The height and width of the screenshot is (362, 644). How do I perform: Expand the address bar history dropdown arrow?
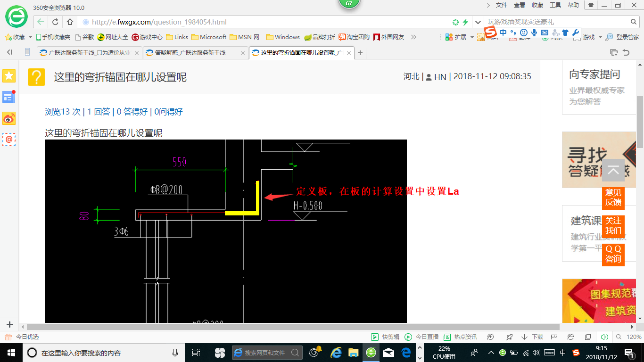tap(479, 22)
